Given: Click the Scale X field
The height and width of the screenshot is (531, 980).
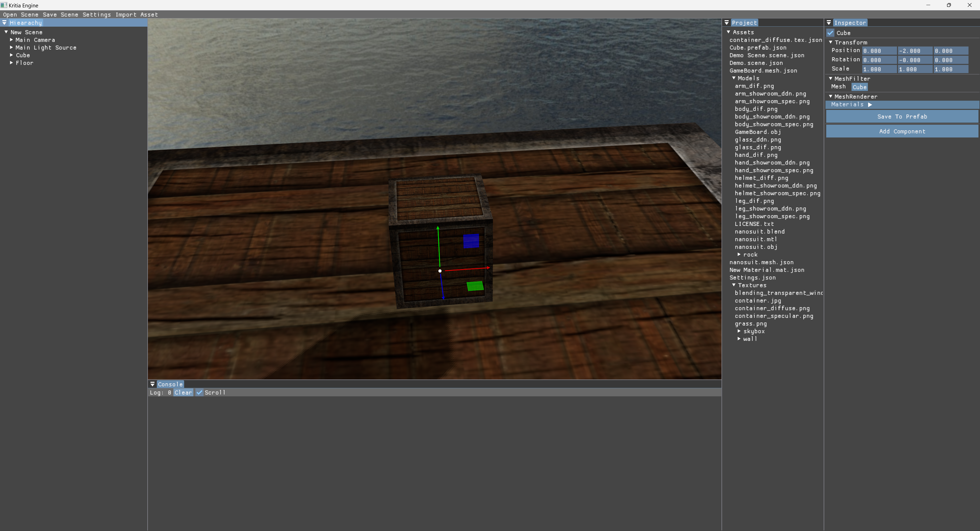Looking at the screenshot, I should coord(879,69).
